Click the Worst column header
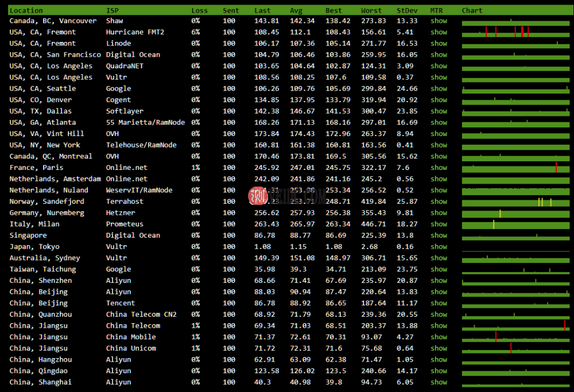The height and width of the screenshot is (392, 574). 371,10
